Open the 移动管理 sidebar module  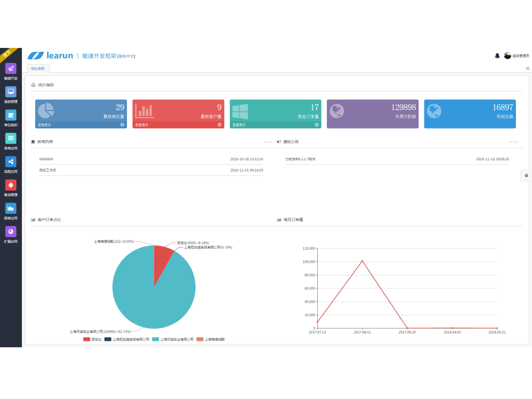(11, 188)
